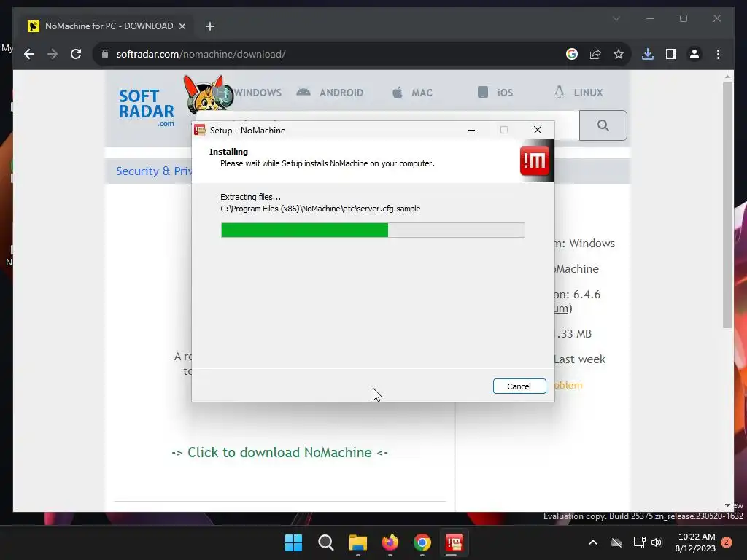Open File Explorer from taskbar
This screenshot has height=560, width=747.
coord(358,542)
